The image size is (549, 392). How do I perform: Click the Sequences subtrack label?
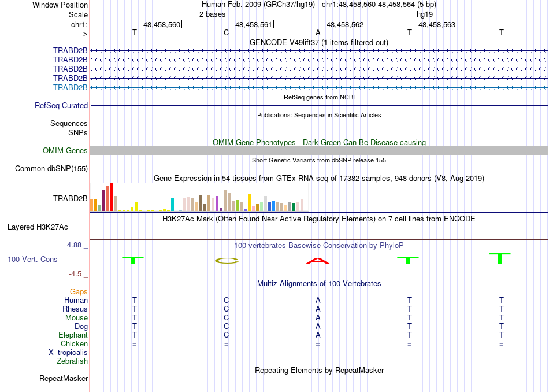click(69, 123)
